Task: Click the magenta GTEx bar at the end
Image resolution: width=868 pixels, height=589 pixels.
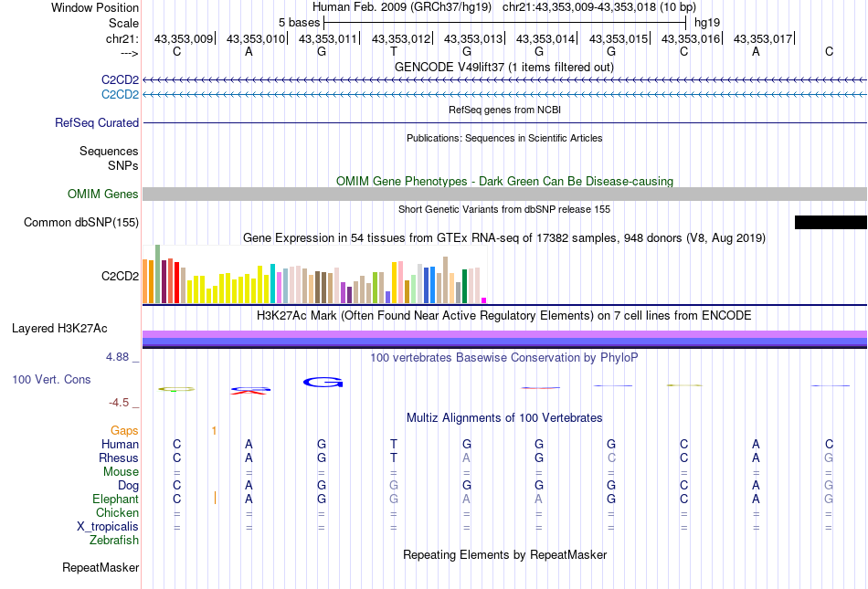Action: coord(484,300)
